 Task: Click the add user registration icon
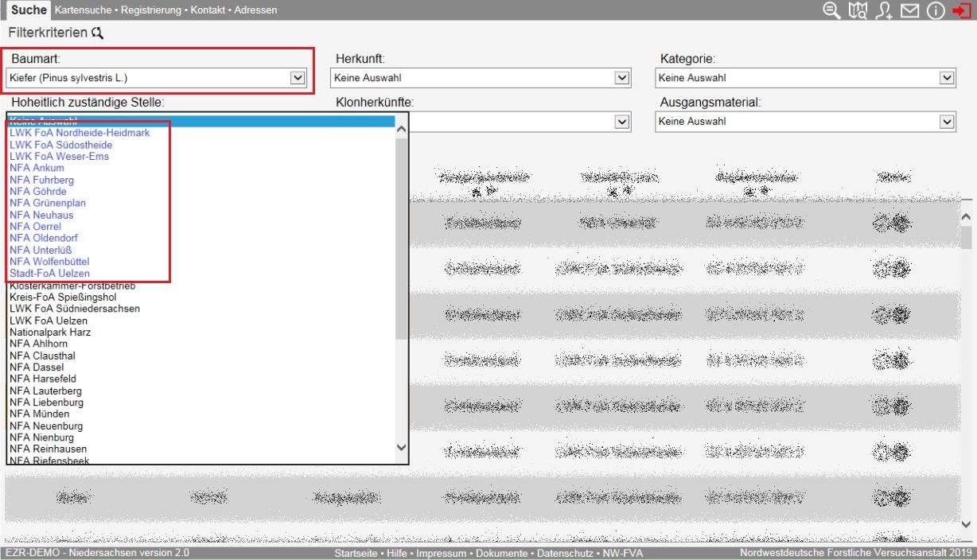pos(883,10)
